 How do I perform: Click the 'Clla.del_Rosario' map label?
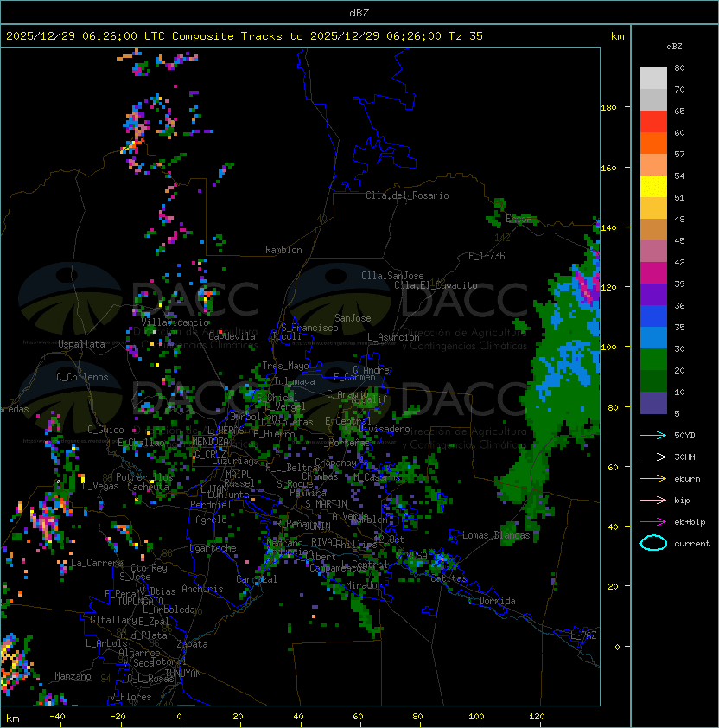tap(407, 195)
